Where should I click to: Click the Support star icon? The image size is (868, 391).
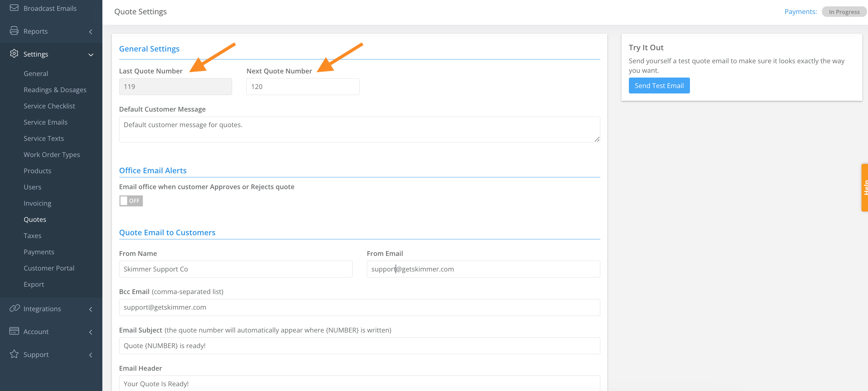(14, 354)
